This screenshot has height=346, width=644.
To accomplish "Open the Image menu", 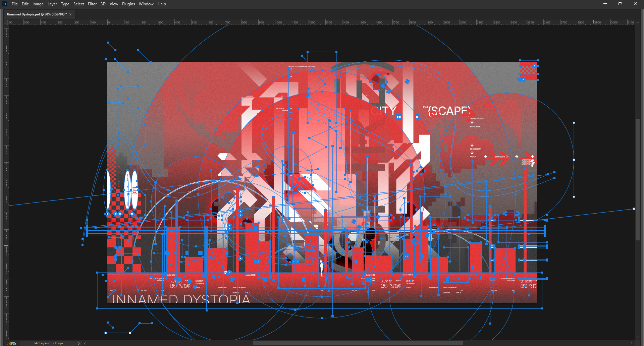I will click(x=38, y=4).
